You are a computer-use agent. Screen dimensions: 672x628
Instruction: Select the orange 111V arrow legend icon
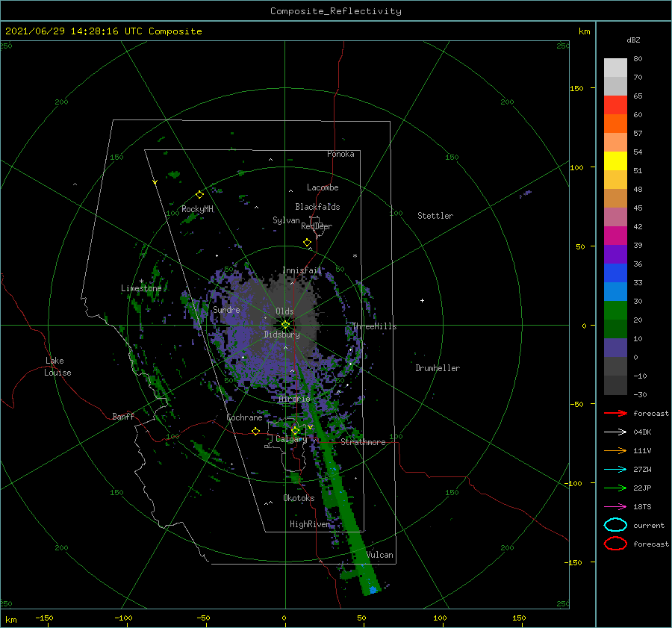pyautogui.click(x=615, y=450)
